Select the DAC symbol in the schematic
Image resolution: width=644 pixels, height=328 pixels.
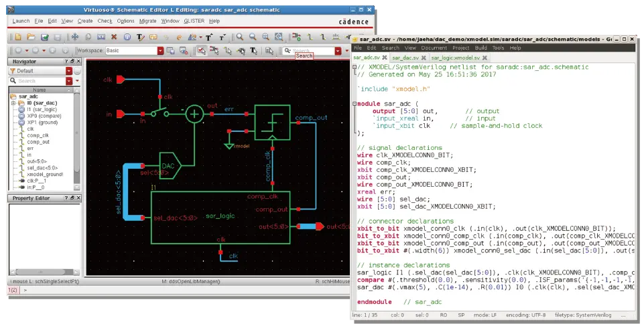[170, 165]
